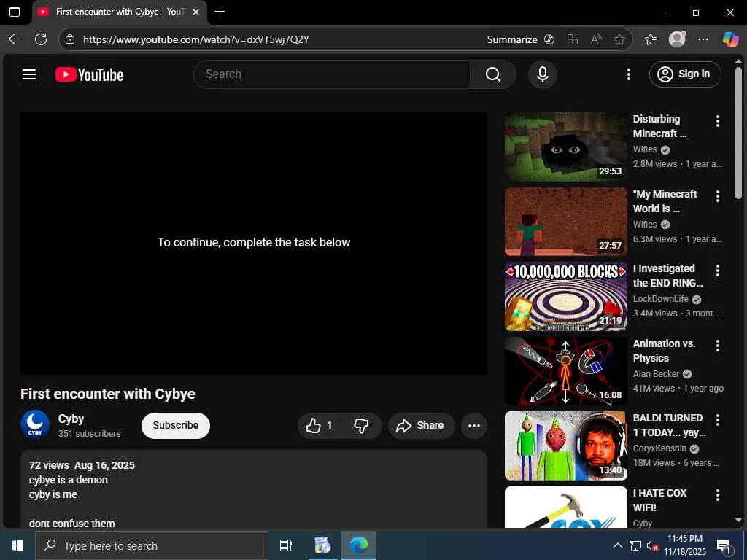Viewport: 747px width, 560px height.
Task: Open Task View on the taskbar
Action: coord(285,545)
